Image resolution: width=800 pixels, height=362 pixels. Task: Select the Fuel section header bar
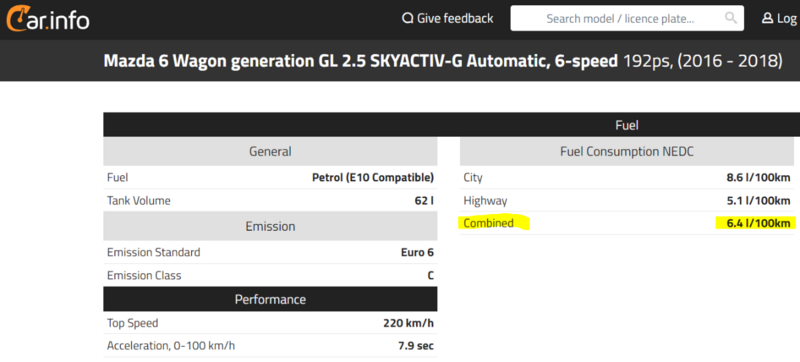[452, 125]
